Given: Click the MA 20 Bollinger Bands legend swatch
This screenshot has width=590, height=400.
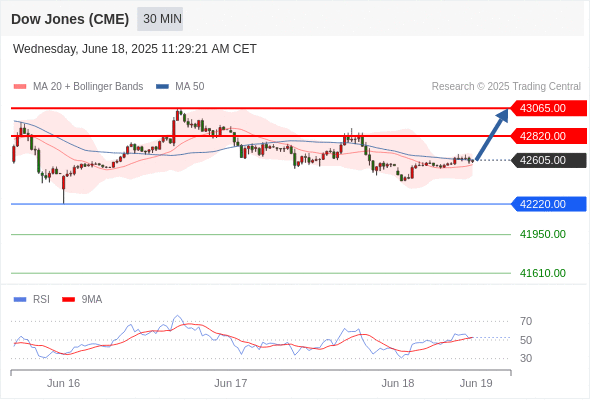Looking at the screenshot, I should pos(20,87).
